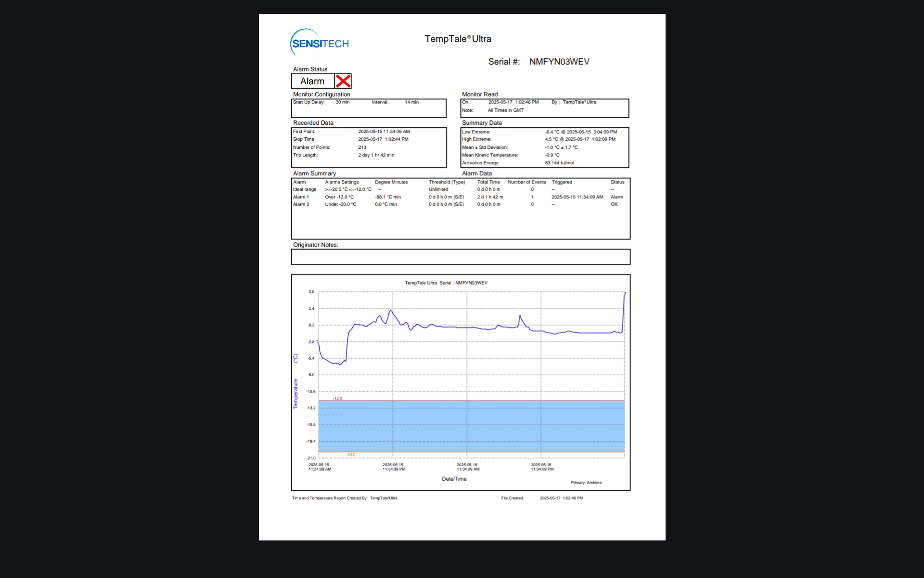Screen dimensions: 924x578
Task: Click the All Times in GMT note
Action: tap(505, 110)
